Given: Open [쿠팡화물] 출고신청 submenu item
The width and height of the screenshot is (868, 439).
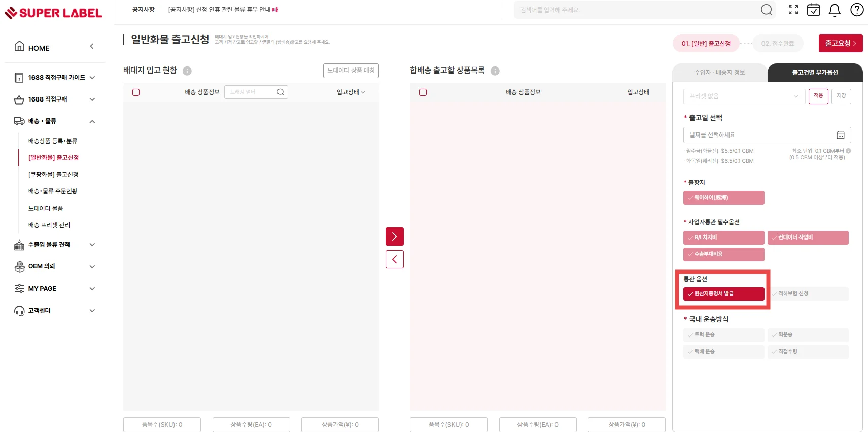Looking at the screenshot, I should tap(53, 175).
